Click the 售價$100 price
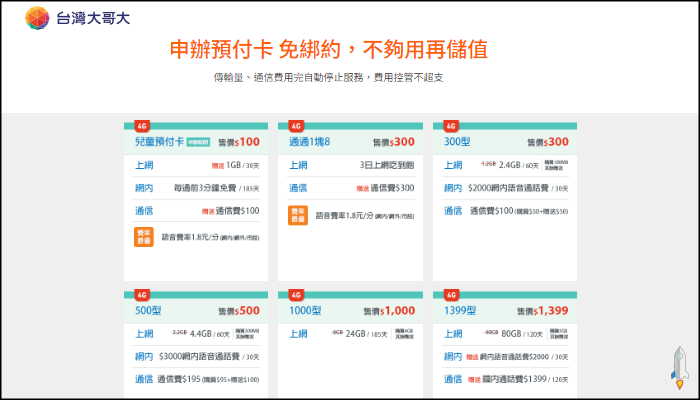The image size is (700, 400). [x=238, y=142]
